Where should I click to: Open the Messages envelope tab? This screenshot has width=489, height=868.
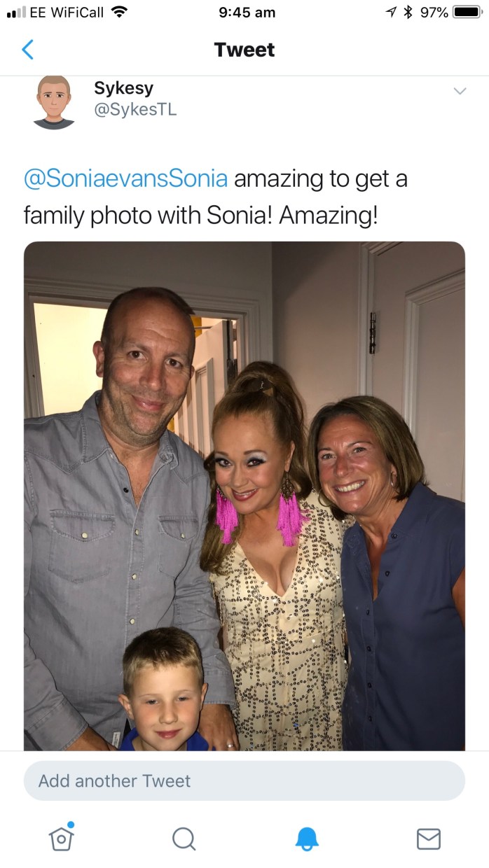point(429,839)
